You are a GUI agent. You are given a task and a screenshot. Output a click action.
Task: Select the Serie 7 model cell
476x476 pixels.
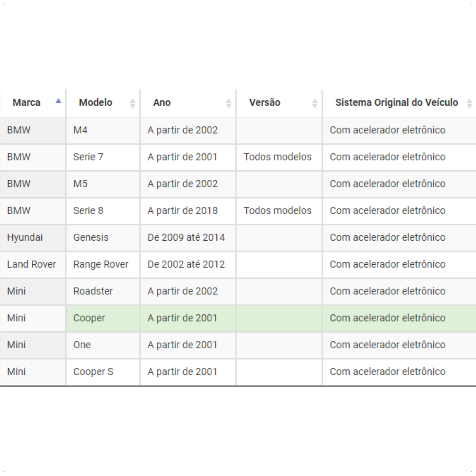coord(103,157)
